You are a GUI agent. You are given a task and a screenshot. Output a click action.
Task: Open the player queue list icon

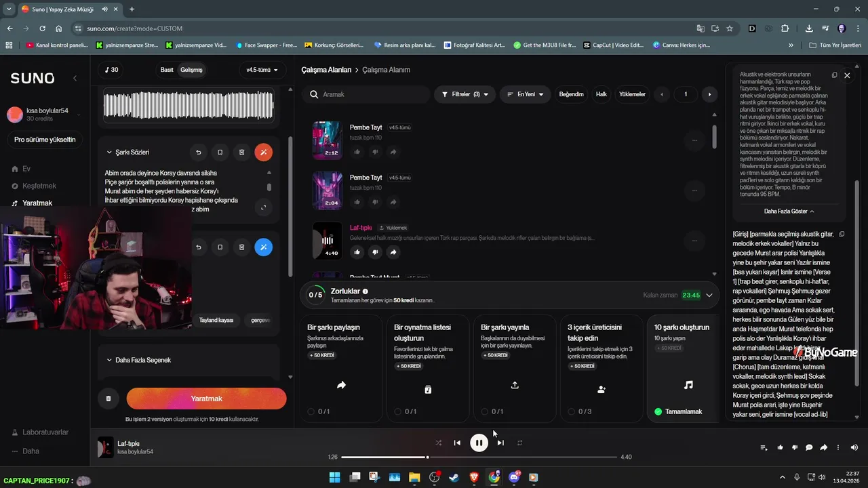pyautogui.click(x=764, y=447)
